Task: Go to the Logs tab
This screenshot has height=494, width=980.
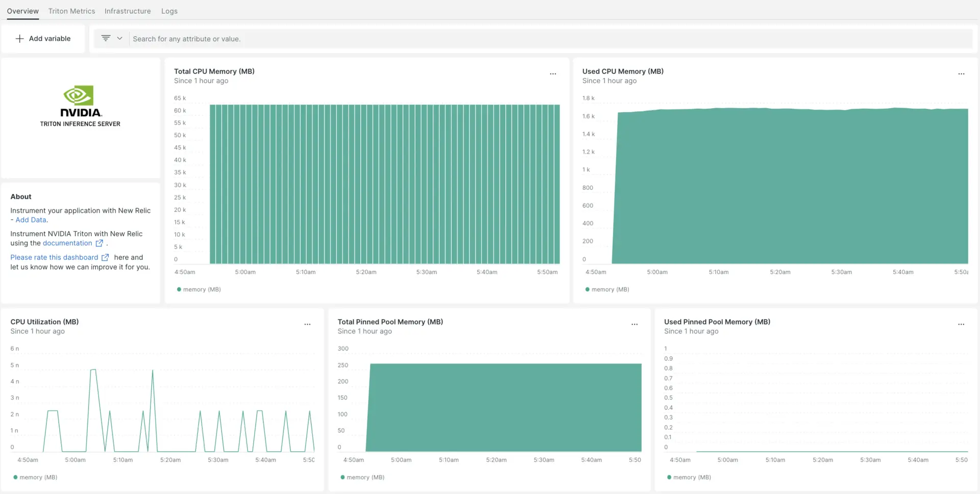Action: point(169,11)
